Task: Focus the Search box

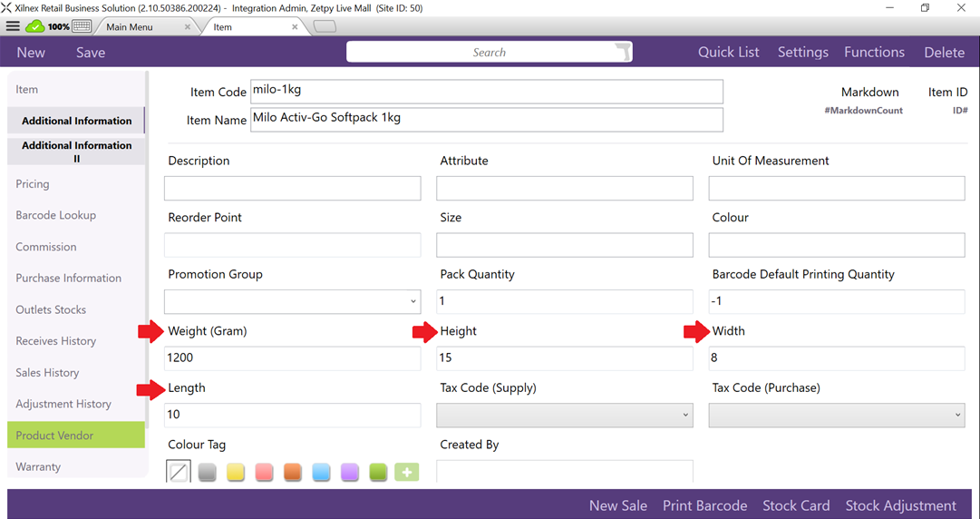Action: (489, 52)
